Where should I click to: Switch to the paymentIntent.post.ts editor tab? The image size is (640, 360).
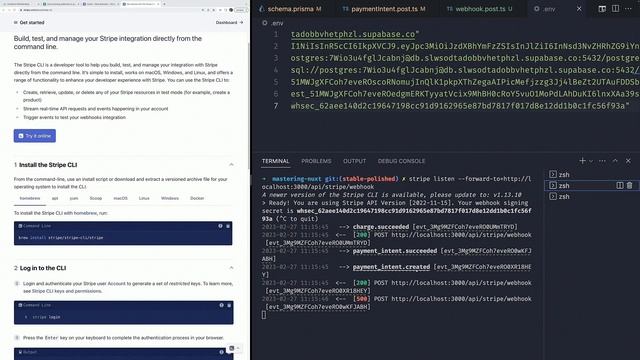384,9
